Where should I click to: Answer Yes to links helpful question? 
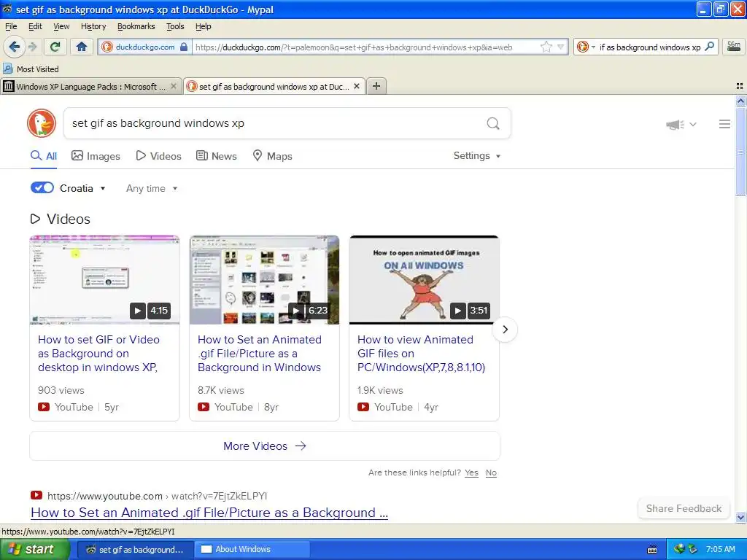click(x=472, y=472)
